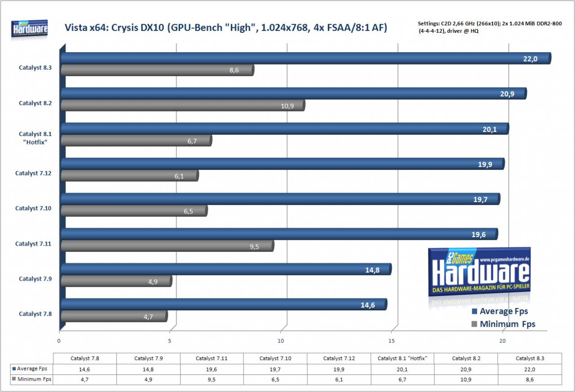Viewport: 575px width, 392px height.
Task: Click the 14,6 value on the Catalyst 7.8 bar
Action: [x=368, y=305]
